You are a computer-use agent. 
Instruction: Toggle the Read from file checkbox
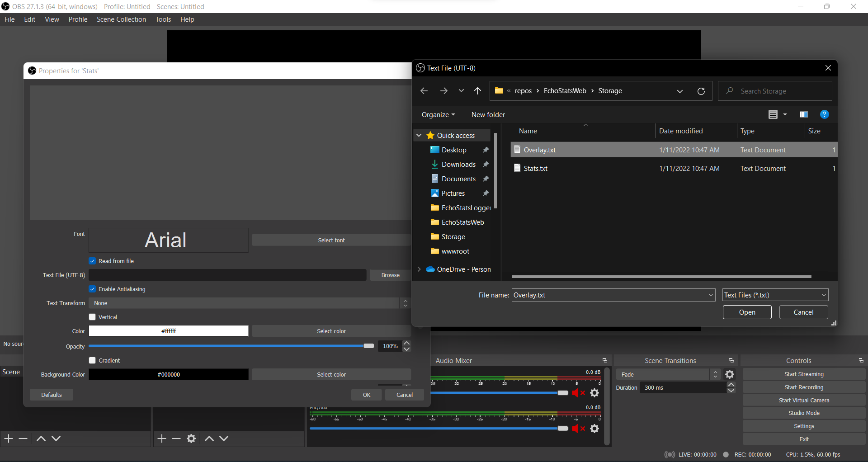tap(92, 261)
